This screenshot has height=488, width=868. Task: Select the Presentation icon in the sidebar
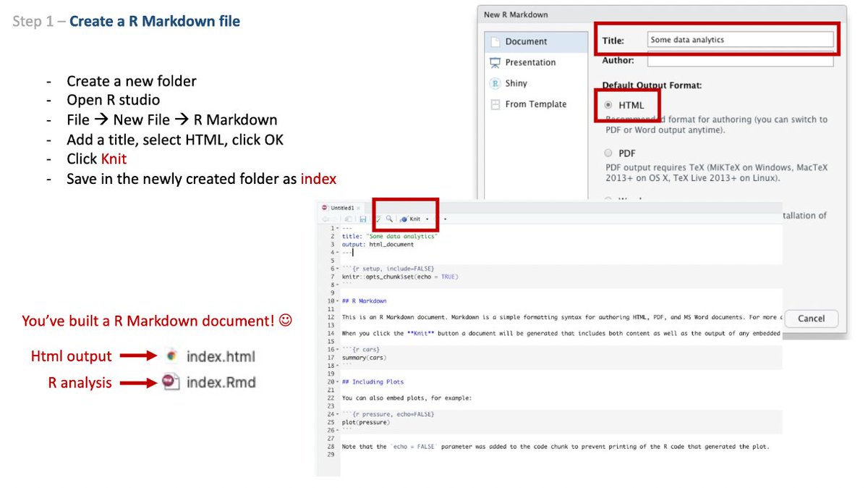pyautogui.click(x=496, y=62)
